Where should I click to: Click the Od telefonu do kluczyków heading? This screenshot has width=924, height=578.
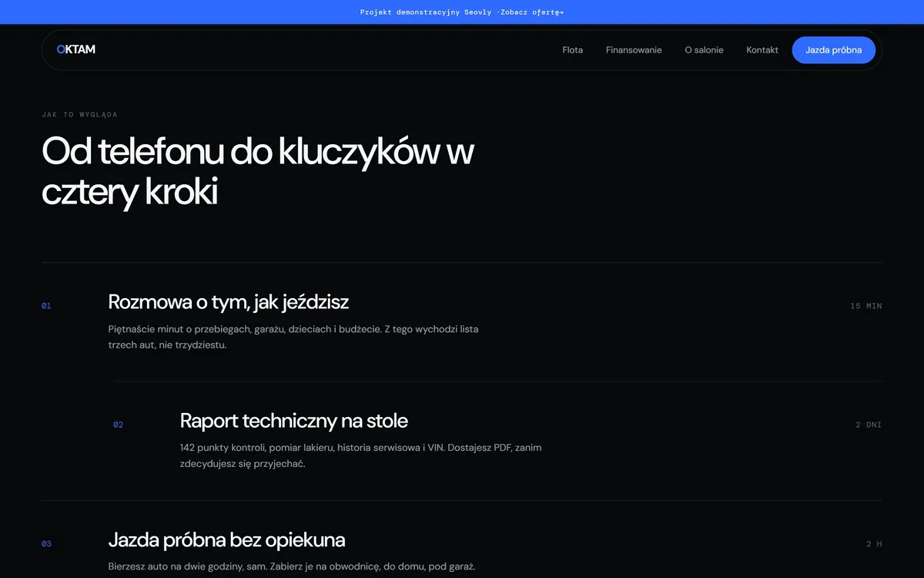point(257,171)
